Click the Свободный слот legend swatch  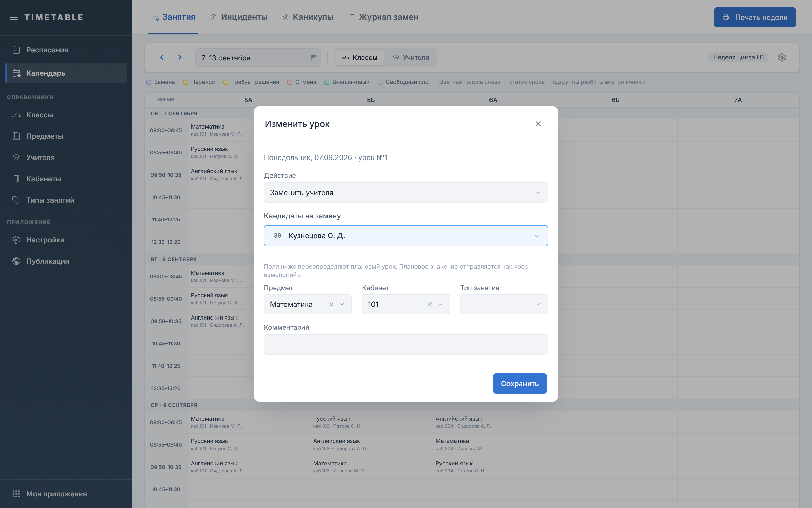pyautogui.click(x=380, y=82)
